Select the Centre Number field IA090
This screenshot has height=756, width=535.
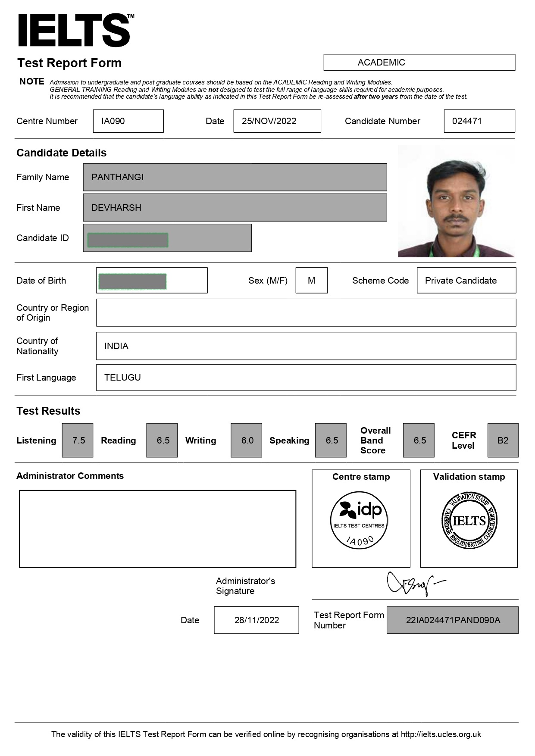click(x=128, y=121)
